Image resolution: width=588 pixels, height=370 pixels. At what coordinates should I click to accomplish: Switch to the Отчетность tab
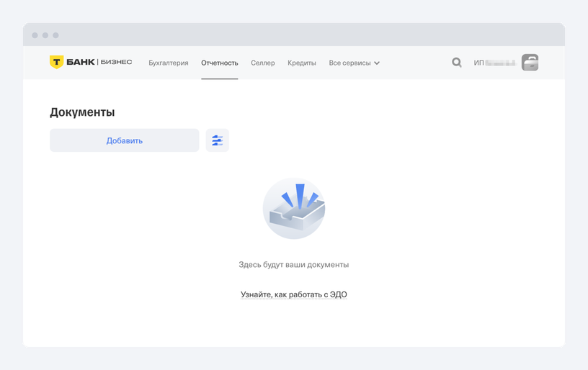pyautogui.click(x=219, y=63)
